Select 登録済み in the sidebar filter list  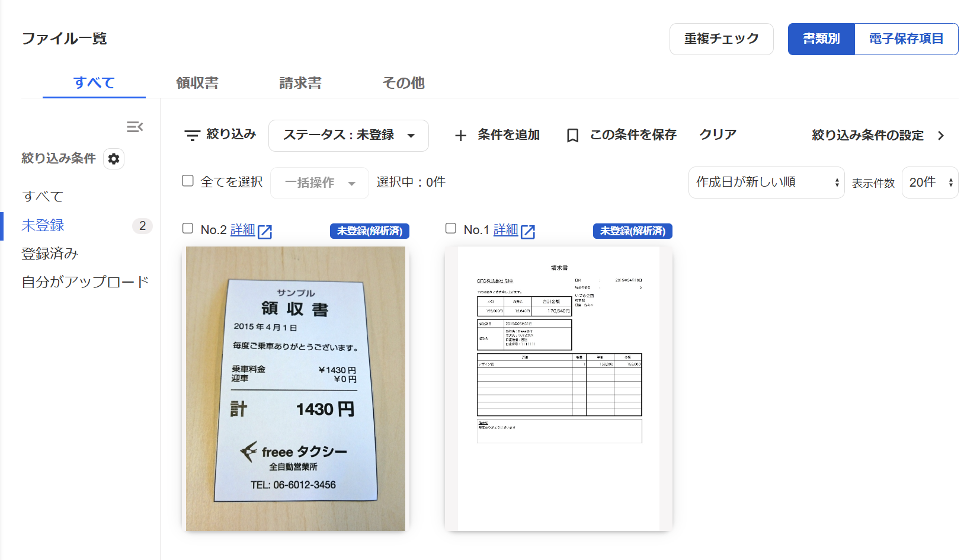(50, 254)
